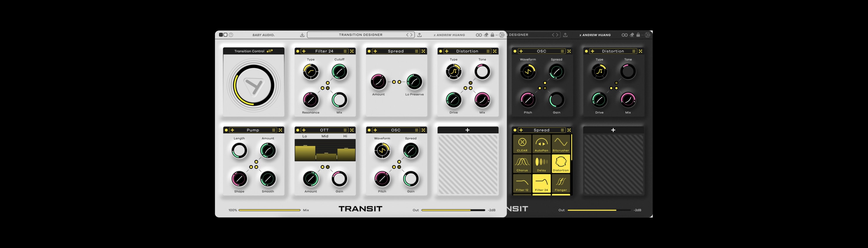Toggle Pump module power dot
Image resolution: width=868 pixels, height=248 pixels.
click(x=227, y=130)
